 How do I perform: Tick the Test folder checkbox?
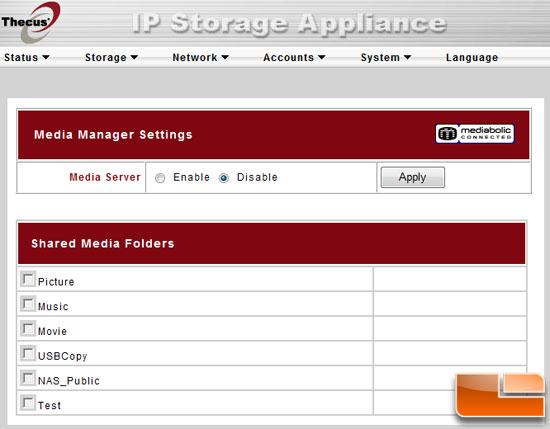coord(28,403)
